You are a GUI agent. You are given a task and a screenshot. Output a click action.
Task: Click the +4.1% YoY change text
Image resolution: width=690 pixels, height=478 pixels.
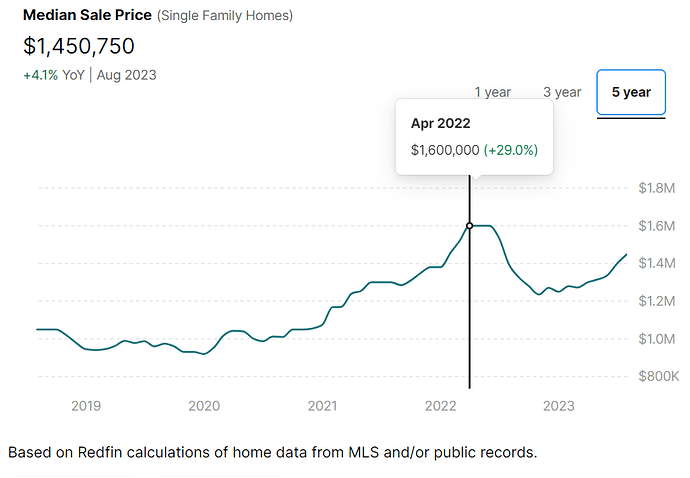(x=54, y=75)
